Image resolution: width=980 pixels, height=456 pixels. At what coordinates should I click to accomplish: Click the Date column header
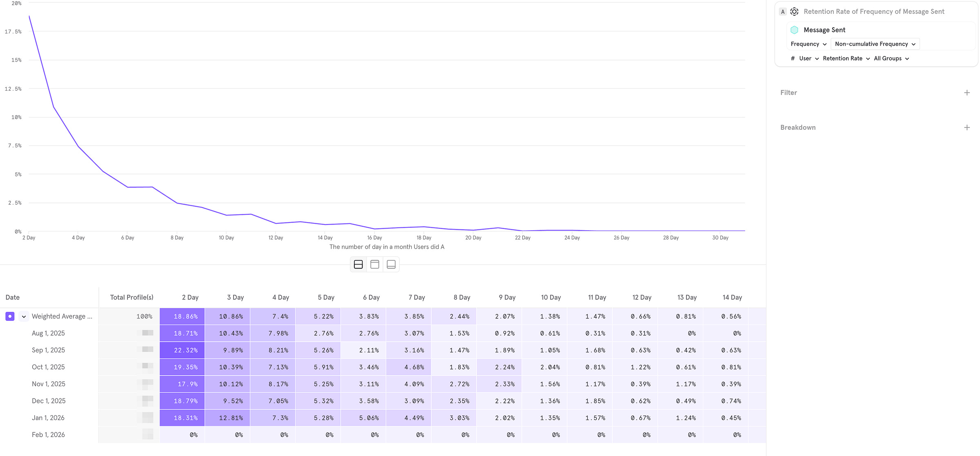coord(13,297)
